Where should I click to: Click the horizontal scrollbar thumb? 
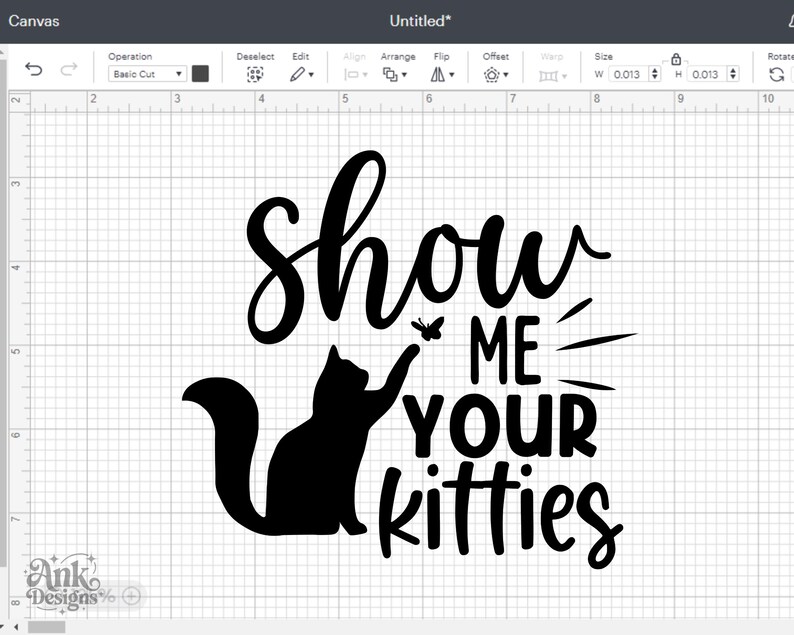pyautogui.click(x=46, y=627)
